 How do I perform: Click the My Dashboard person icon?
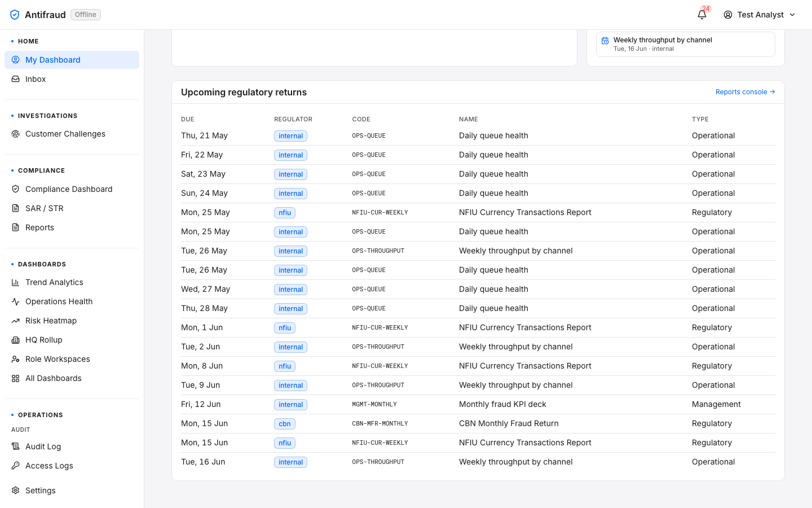(x=16, y=60)
